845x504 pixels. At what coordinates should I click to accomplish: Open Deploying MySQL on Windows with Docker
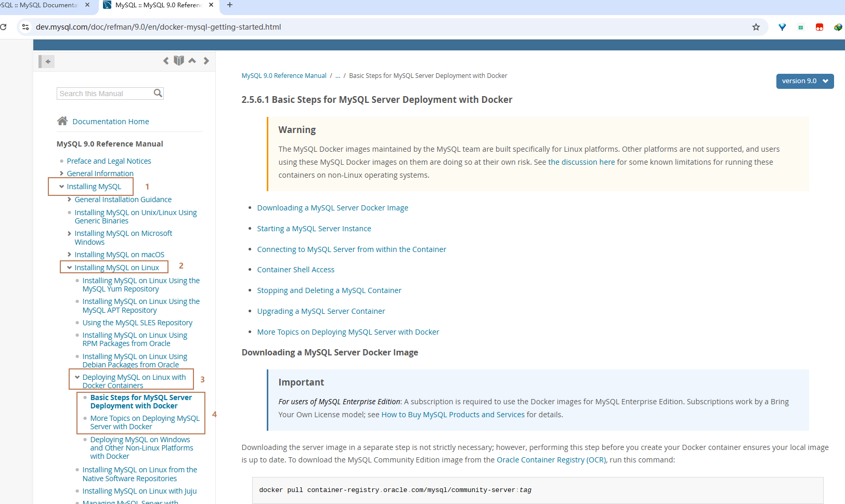coord(141,448)
